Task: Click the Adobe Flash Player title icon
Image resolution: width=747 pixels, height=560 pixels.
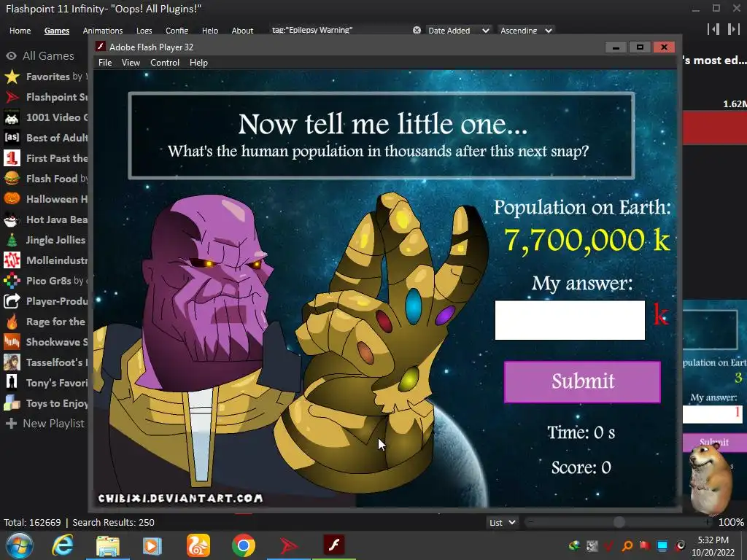Action: point(101,47)
